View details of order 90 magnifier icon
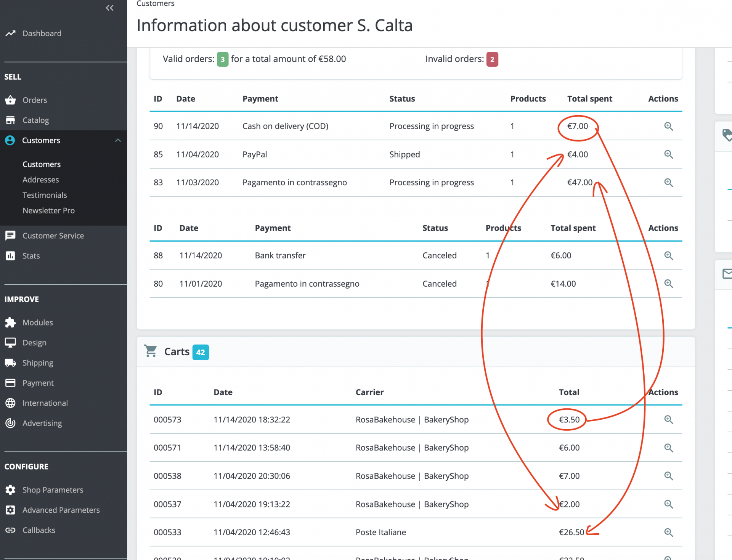The height and width of the screenshot is (560, 732). click(668, 126)
